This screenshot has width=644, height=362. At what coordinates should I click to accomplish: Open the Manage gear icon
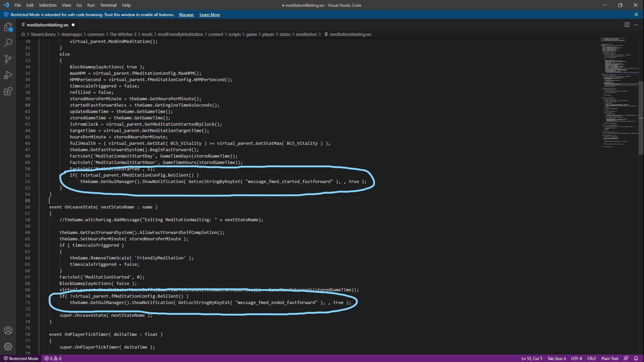pyautogui.click(x=8, y=347)
